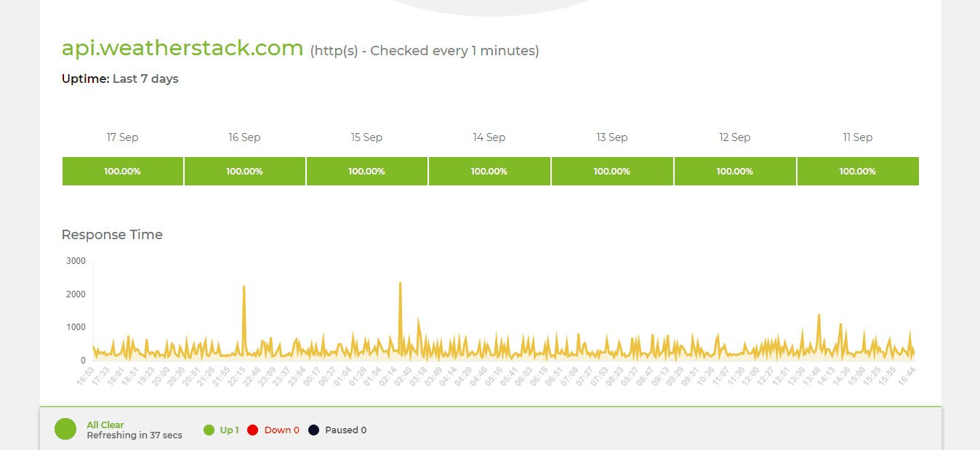Select the 15 Sep uptime bar
980x450 pixels.
click(366, 172)
